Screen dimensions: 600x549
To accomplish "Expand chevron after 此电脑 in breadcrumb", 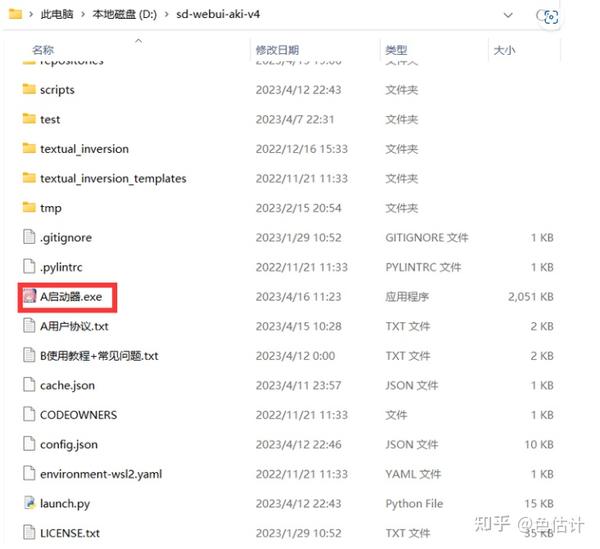I will coord(83,15).
